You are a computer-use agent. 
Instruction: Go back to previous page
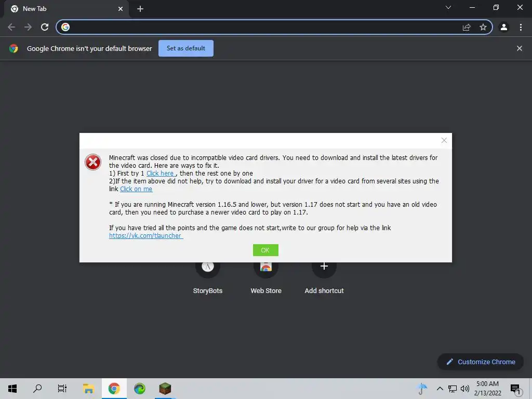point(11,27)
